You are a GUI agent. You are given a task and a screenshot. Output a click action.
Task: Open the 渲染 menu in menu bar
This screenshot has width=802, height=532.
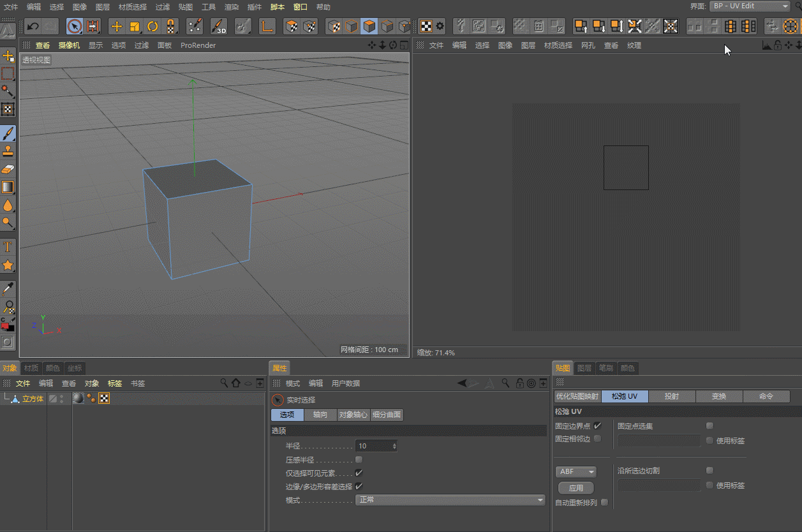point(231,7)
